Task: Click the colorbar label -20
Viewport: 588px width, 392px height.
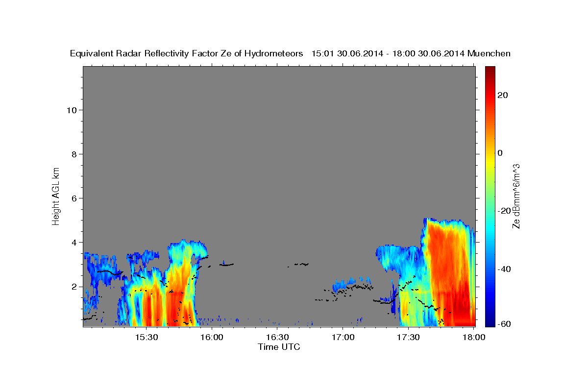Action: (x=504, y=211)
